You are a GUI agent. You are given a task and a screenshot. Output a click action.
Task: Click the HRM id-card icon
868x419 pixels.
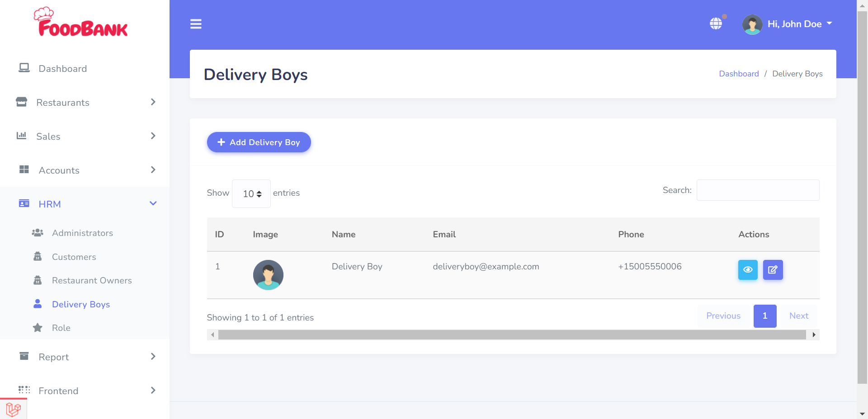click(24, 203)
